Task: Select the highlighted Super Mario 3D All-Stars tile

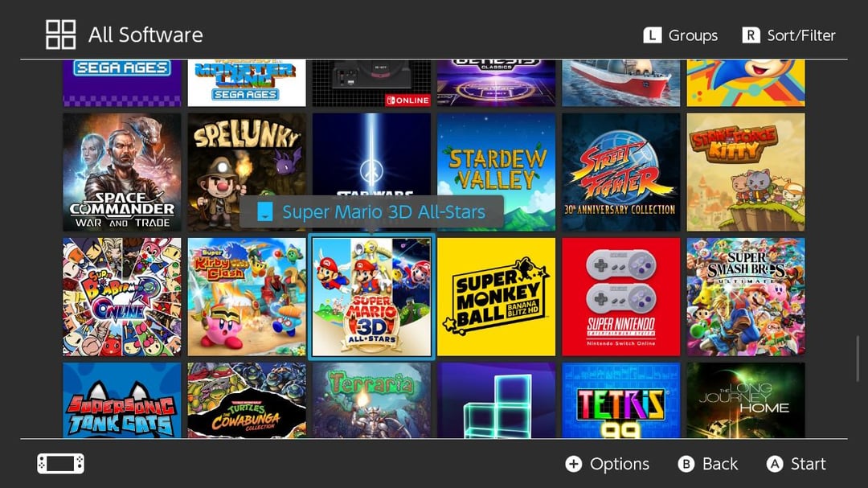Action: [x=371, y=297]
